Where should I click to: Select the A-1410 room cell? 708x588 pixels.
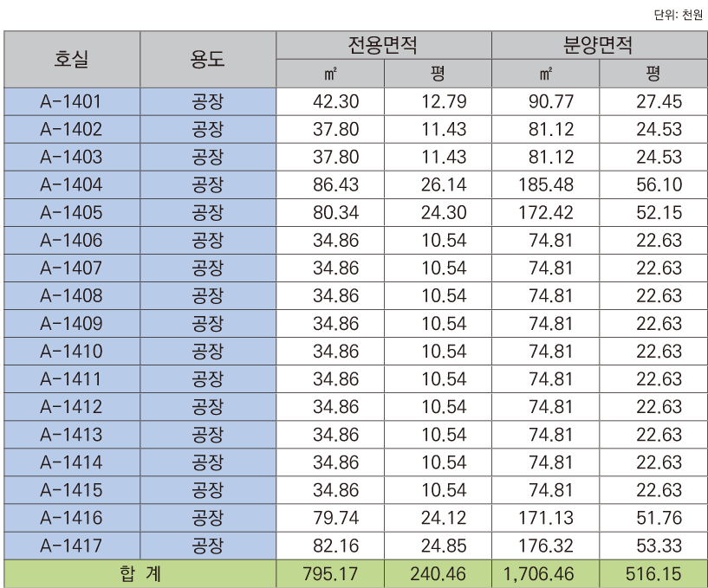pos(71,352)
